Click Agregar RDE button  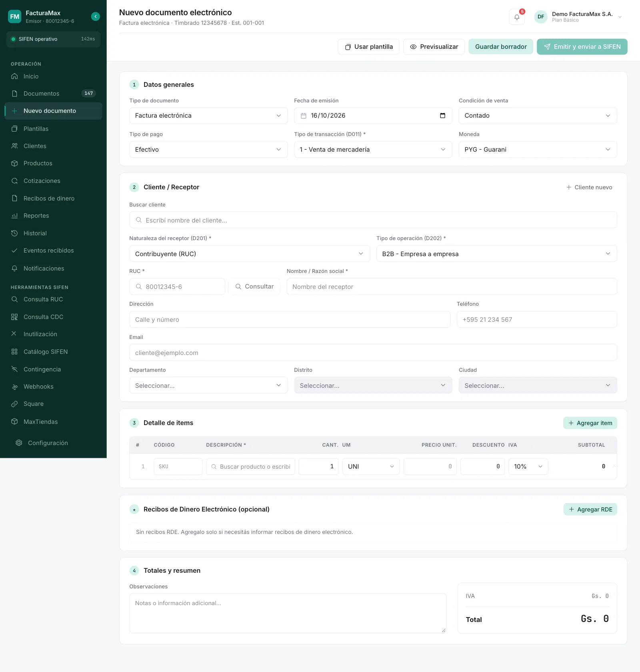(590, 510)
